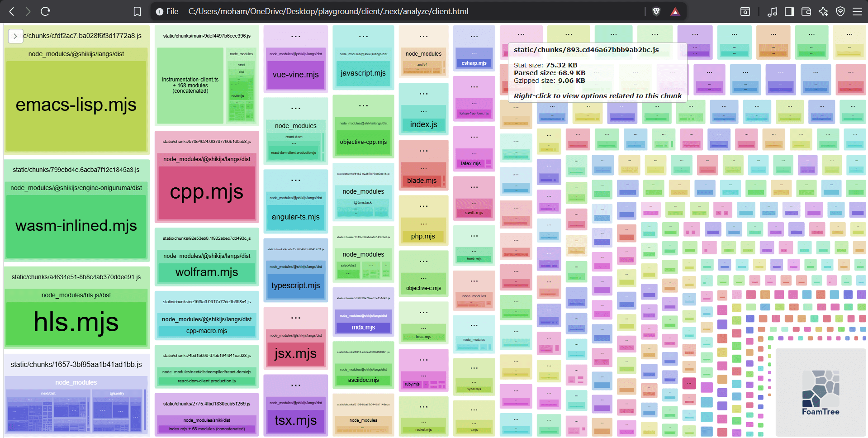The height and width of the screenshot is (438, 868).
Task: Open the page screenshot/capture icon in toolbar
Action: pos(745,11)
